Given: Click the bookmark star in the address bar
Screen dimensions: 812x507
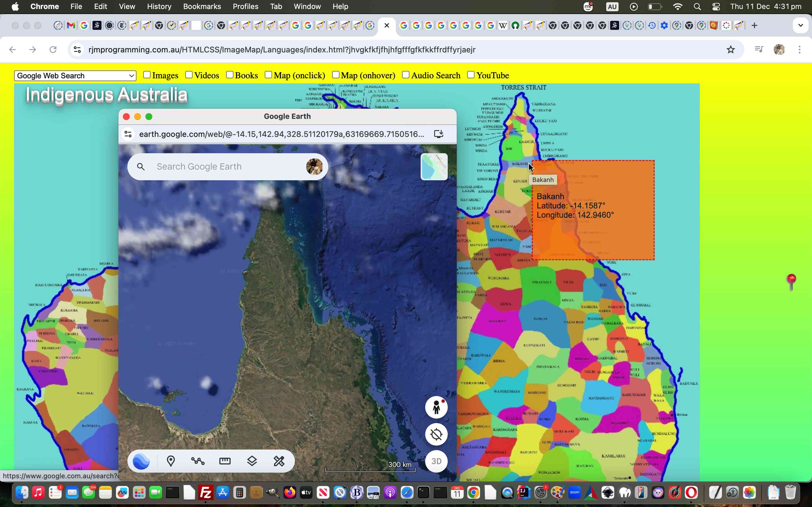Looking at the screenshot, I should pyautogui.click(x=731, y=50).
